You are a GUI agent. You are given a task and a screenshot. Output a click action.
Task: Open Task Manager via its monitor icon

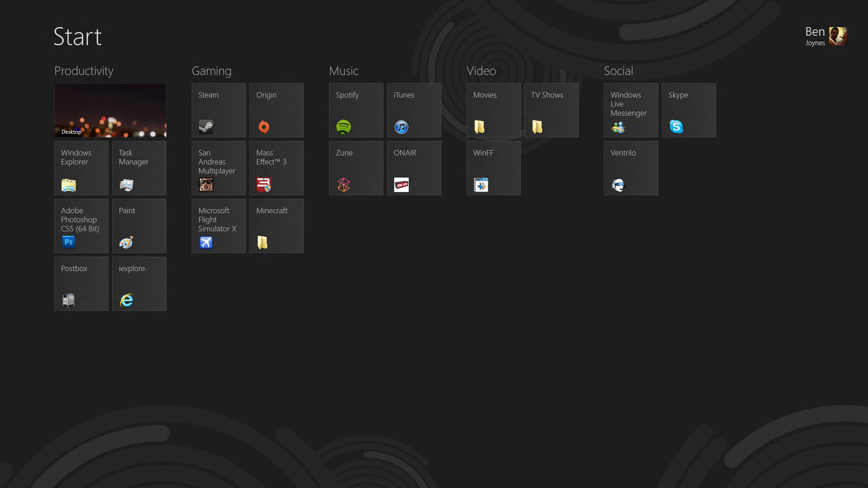[x=127, y=185]
